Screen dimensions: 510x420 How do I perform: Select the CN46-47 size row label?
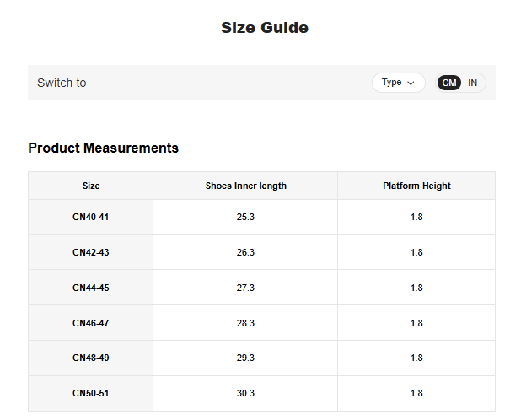pyautogui.click(x=91, y=323)
